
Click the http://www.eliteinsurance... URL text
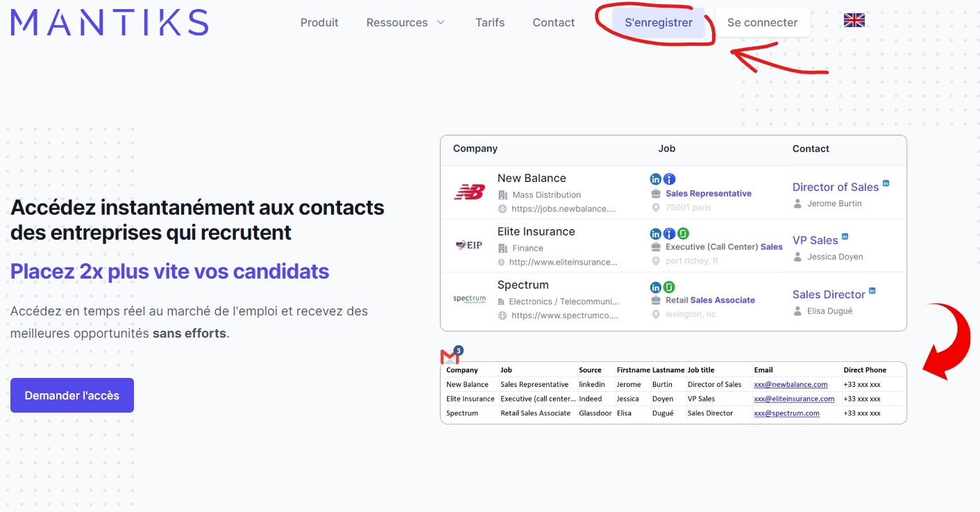[x=563, y=263]
